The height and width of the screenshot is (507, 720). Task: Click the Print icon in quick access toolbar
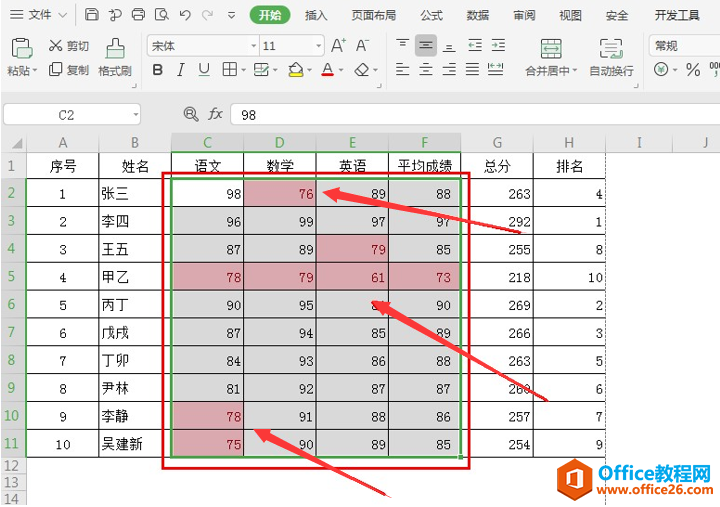tap(138, 15)
